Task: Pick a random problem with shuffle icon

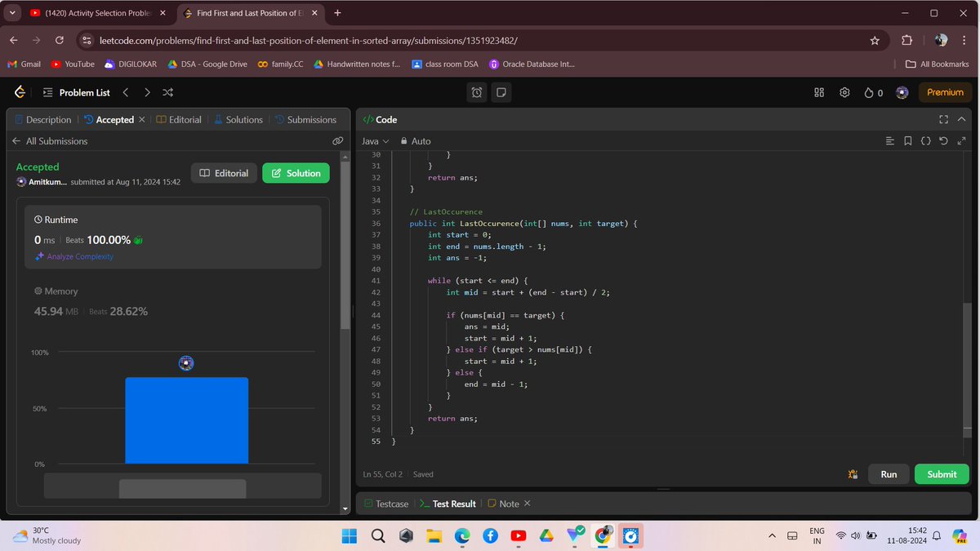Action: 167,92
